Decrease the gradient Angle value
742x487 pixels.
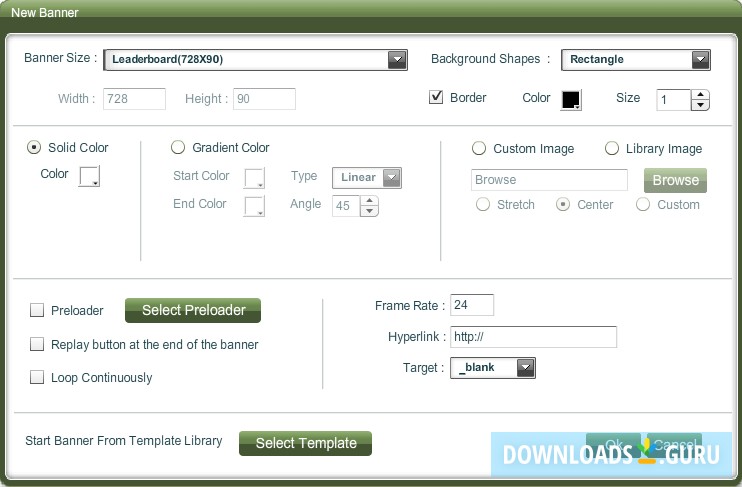pos(370,211)
